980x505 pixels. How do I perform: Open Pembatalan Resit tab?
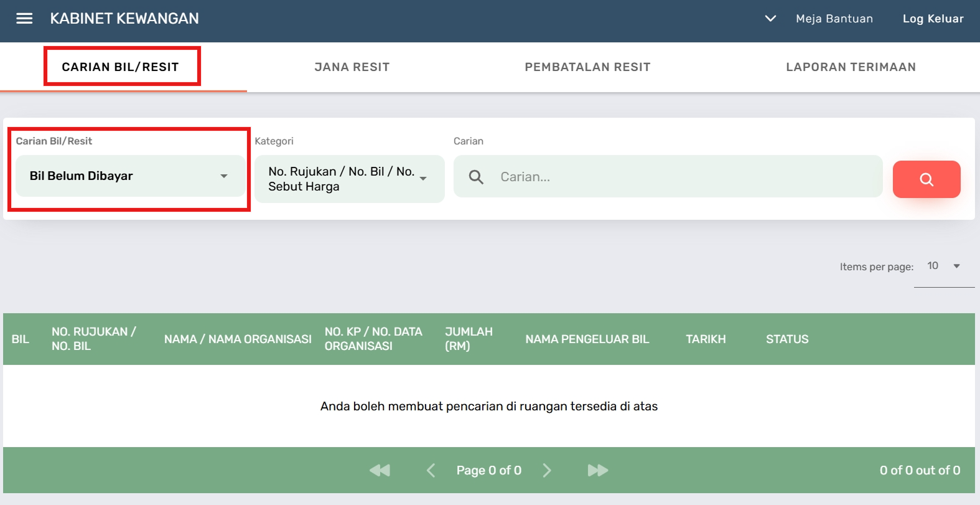click(x=587, y=67)
